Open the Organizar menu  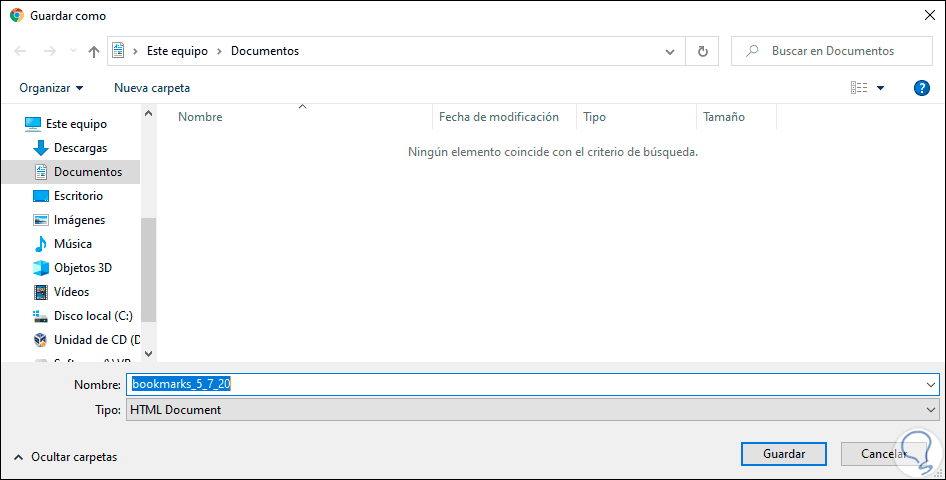51,88
